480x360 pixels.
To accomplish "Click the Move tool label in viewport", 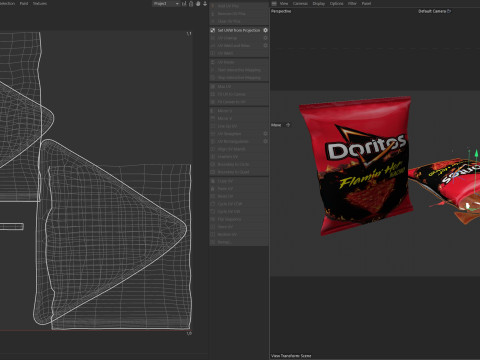I will click(276, 125).
